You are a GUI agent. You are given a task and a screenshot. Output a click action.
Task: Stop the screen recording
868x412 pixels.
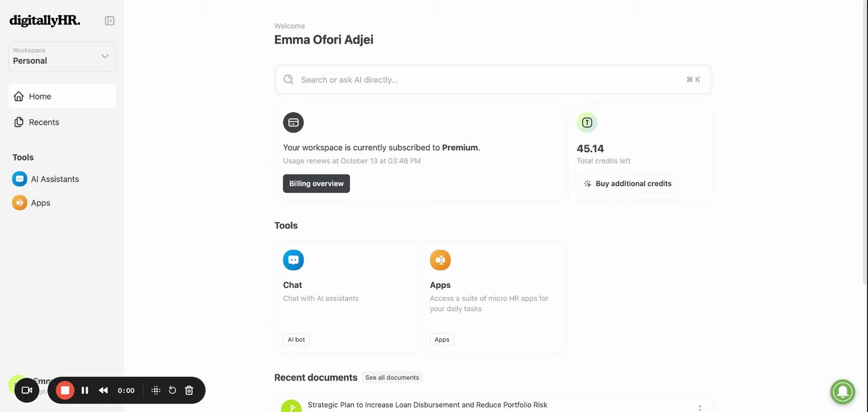pos(65,390)
